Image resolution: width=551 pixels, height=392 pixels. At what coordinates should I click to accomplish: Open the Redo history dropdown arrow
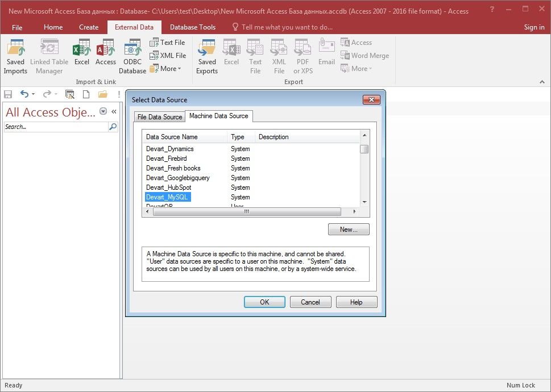coord(56,94)
